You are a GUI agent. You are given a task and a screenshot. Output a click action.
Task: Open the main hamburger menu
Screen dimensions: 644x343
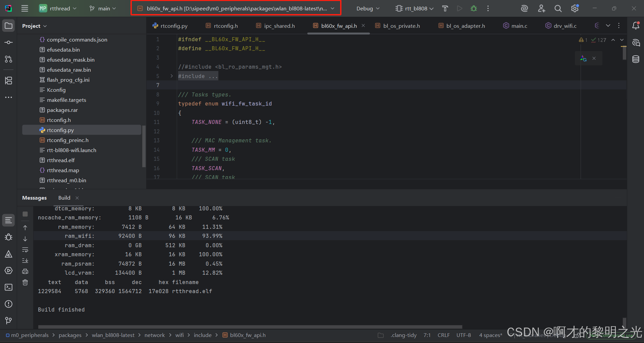click(24, 8)
